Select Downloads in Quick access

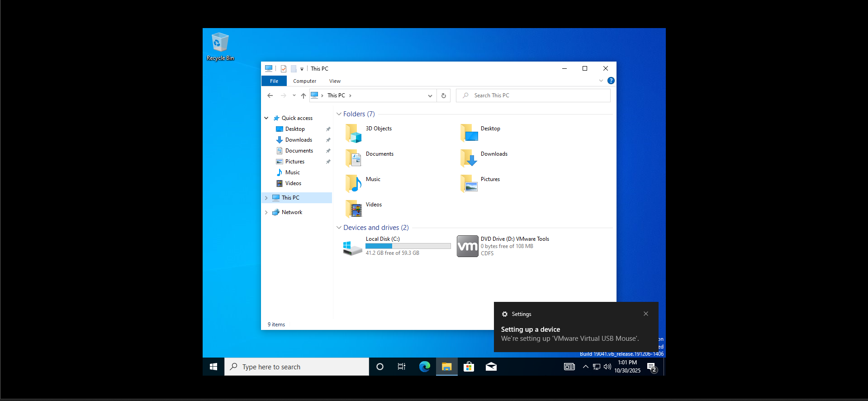pyautogui.click(x=299, y=140)
